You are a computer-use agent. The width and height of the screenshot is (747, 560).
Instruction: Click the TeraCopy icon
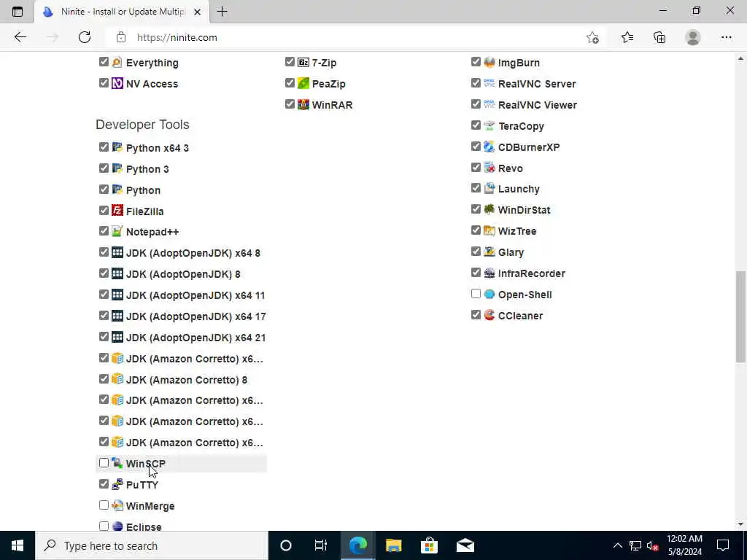pyautogui.click(x=489, y=125)
